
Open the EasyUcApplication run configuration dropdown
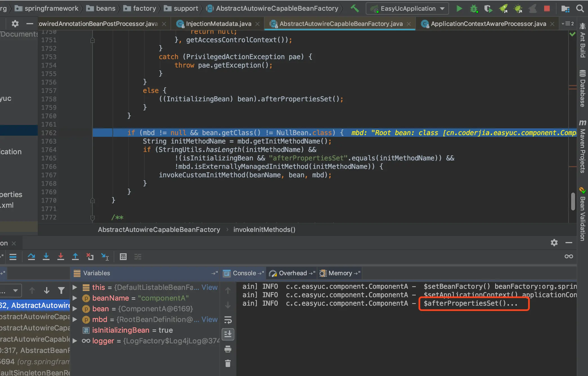(407, 8)
